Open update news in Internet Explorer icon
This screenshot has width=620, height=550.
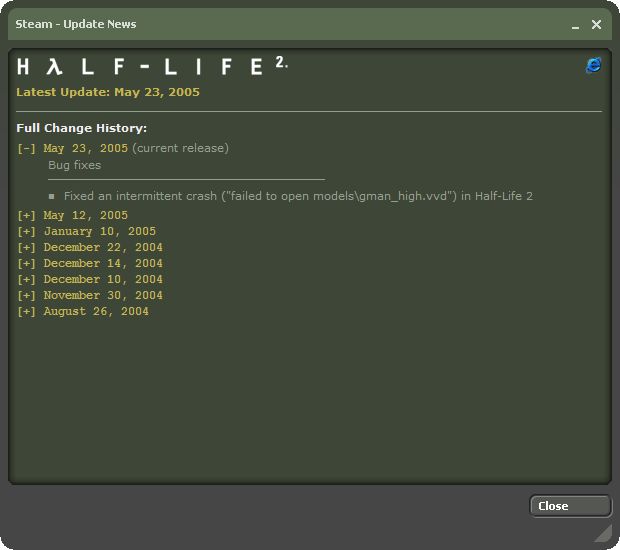tap(593, 65)
